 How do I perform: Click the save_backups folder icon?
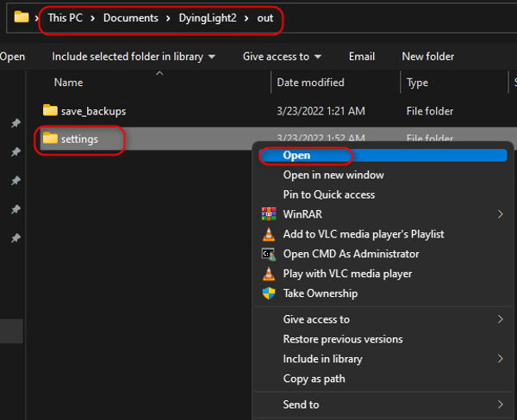[50, 110]
